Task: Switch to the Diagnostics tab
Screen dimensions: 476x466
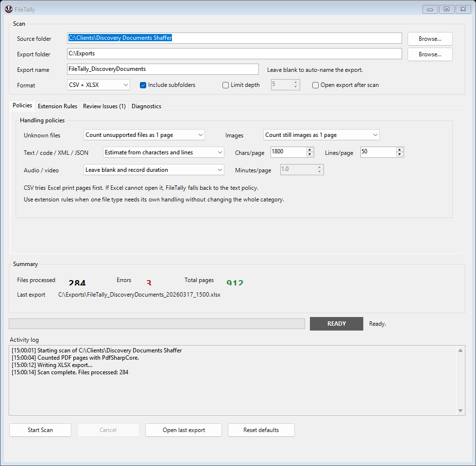Action: [x=146, y=106]
